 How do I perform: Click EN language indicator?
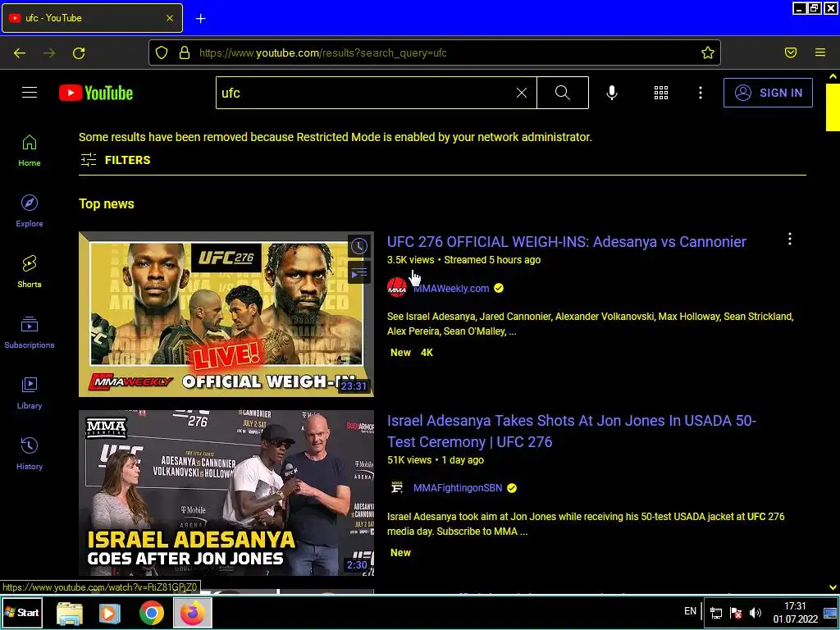(x=690, y=610)
